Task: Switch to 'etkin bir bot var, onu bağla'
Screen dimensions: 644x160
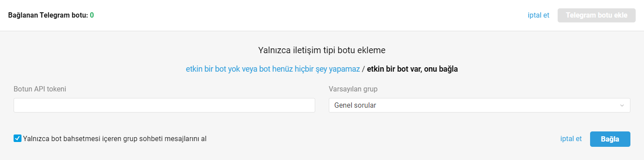Action: point(412,69)
